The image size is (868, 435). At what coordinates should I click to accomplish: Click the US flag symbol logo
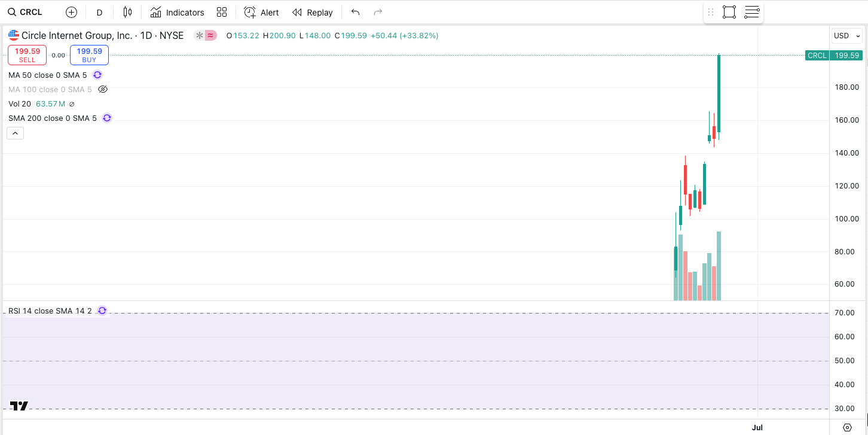13,35
